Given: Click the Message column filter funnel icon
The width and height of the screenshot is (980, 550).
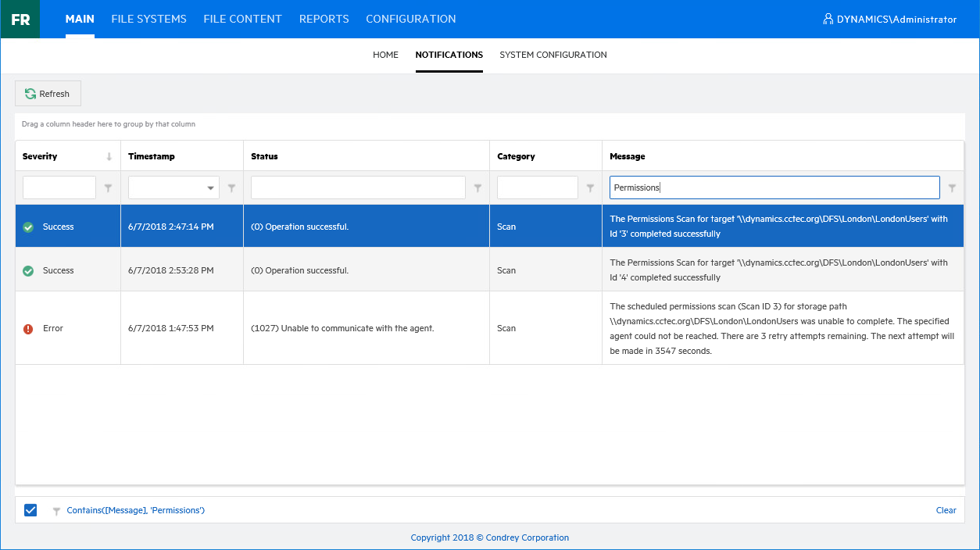Looking at the screenshot, I should click(x=952, y=188).
